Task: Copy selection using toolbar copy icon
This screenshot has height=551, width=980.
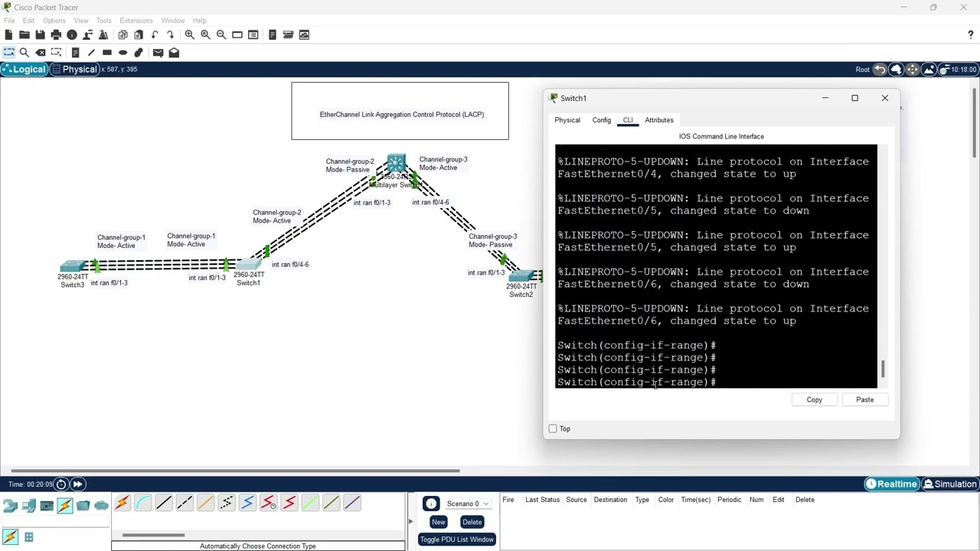Action: 122,34
